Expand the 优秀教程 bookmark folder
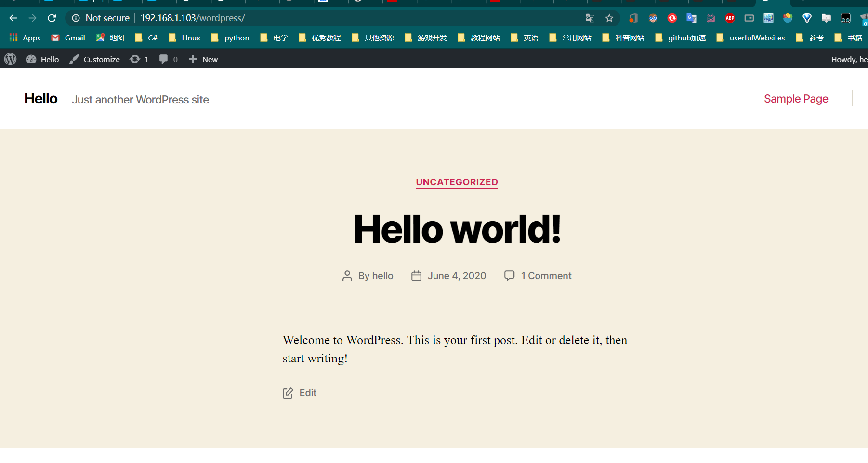The width and height of the screenshot is (868, 463). tap(319, 38)
